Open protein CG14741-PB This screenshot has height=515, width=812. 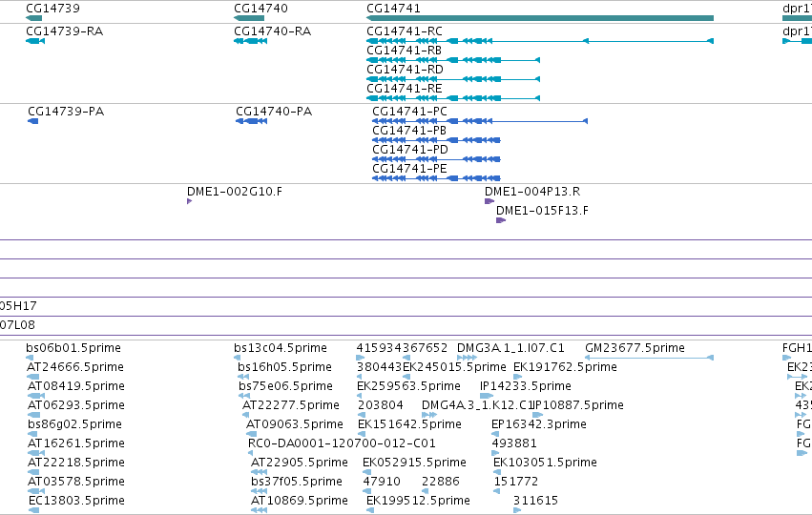click(x=409, y=131)
